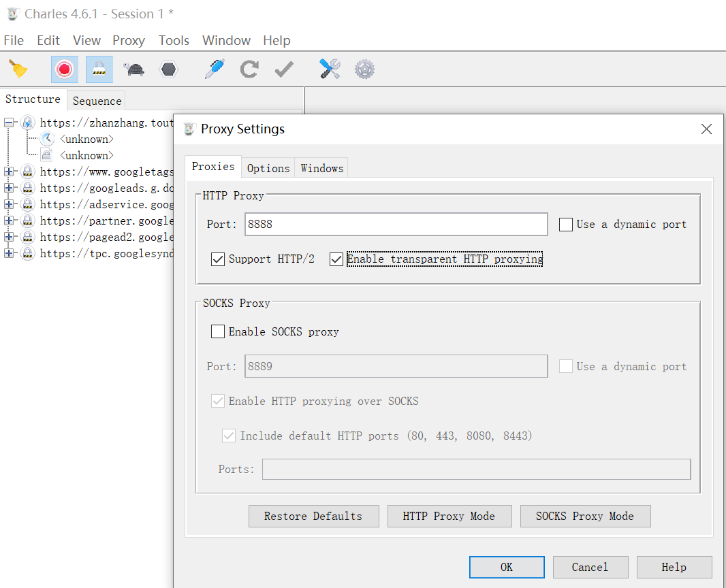Screen dimensions: 726x588
Task: Uncheck Support HTTP/2 checkbox
Action: click(218, 259)
